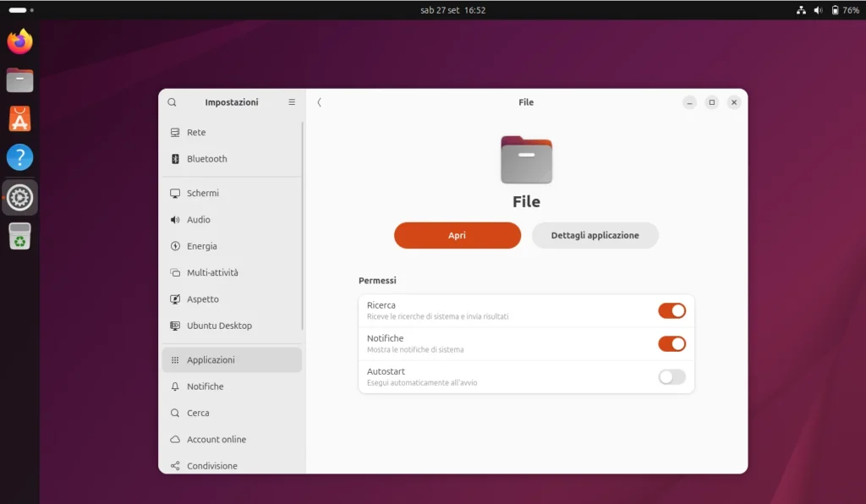866x504 pixels.
Task: Select the Rete network icon in sidebar
Action: tap(176, 132)
